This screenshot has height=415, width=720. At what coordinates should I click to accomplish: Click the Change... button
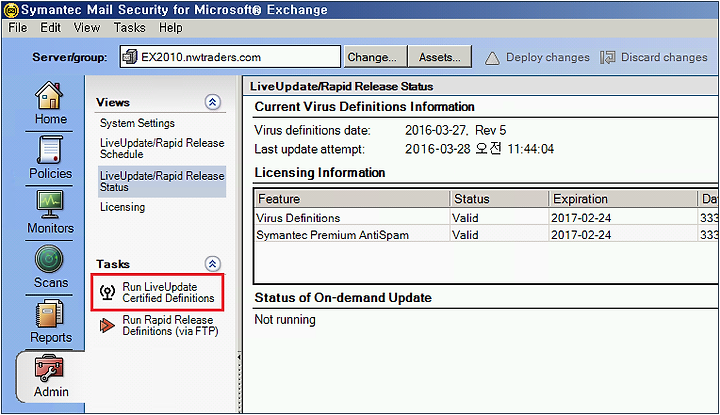[375, 57]
